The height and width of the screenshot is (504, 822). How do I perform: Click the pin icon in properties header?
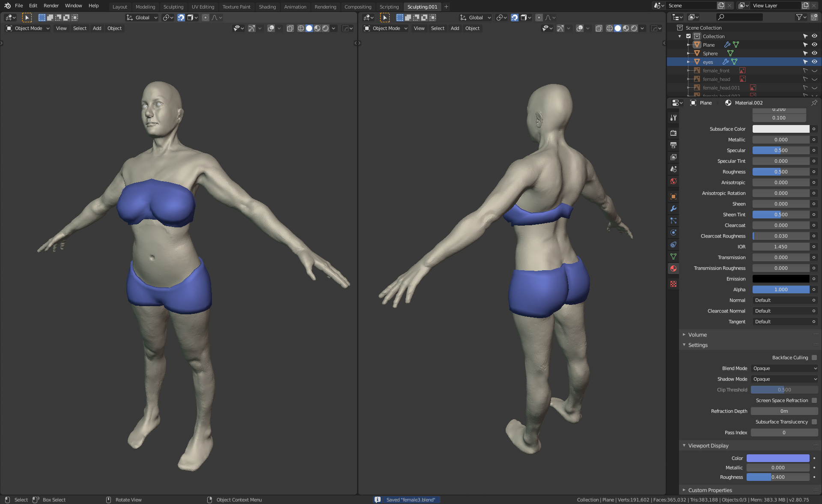tap(814, 103)
